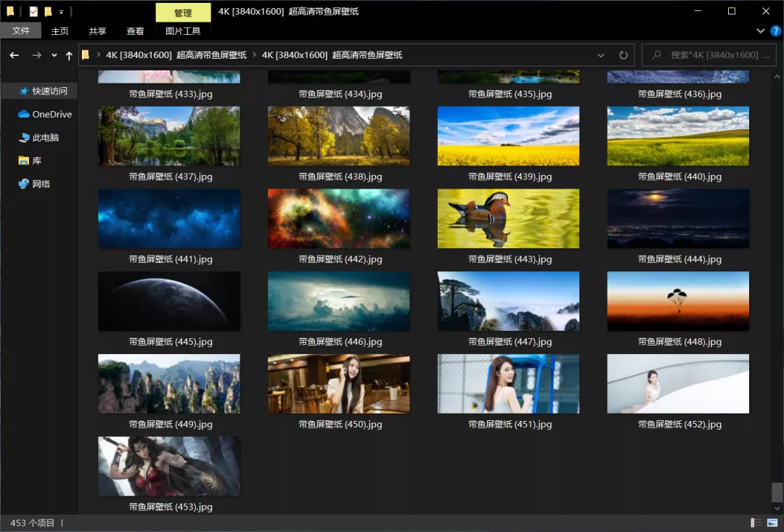The height and width of the screenshot is (532, 784).
Task: Select the 管理 contextual tab
Action: [x=183, y=12]
